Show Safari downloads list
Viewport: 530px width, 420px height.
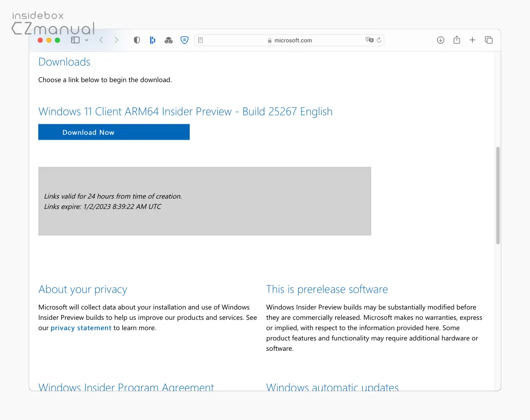coord(441,40)
